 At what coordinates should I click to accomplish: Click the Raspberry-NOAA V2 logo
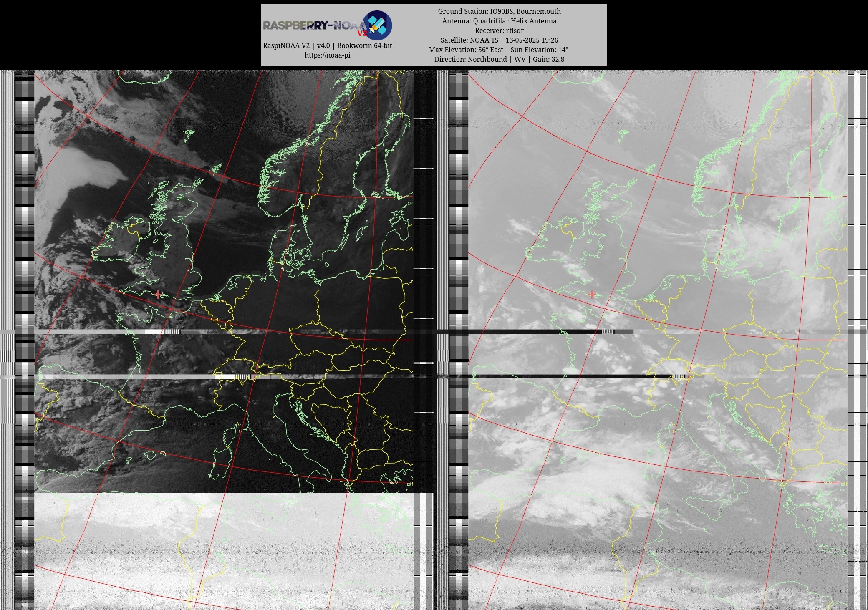[x=328, y=25]
